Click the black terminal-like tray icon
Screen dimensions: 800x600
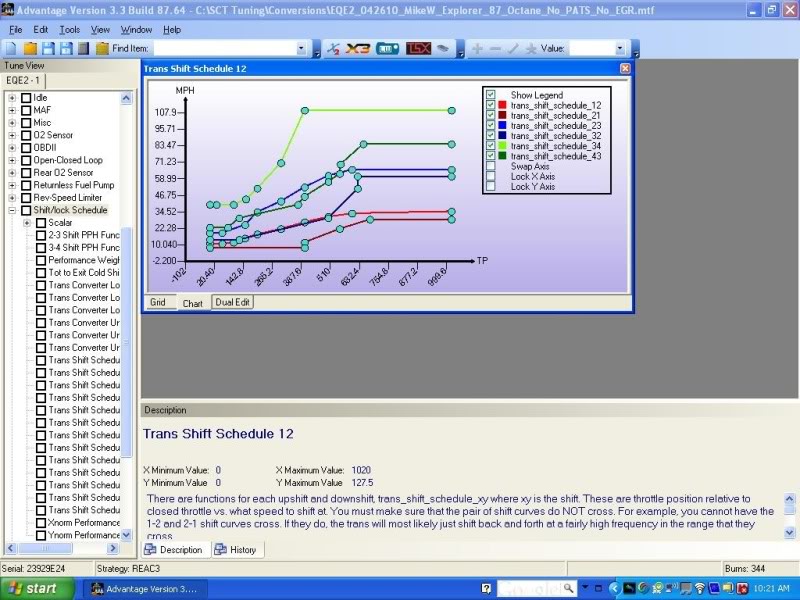pyautogui.click(x=629, y=588)
